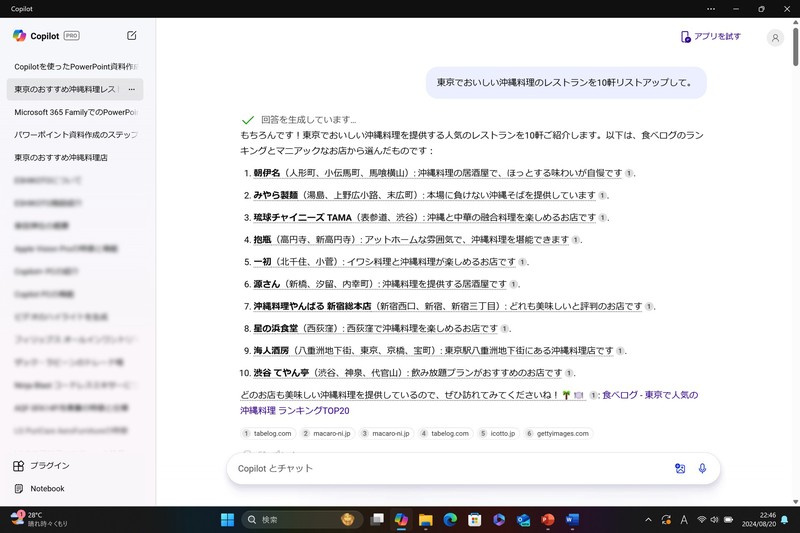Click the notification bell in system tray
Image resolution: width=800 pixels, height=533 pixels.
click(784, 520)
